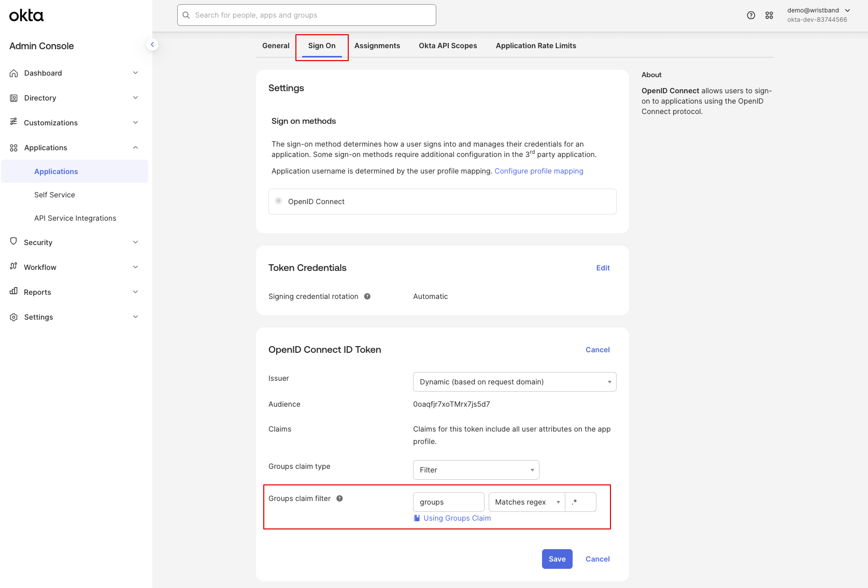Select the OpenID Connect radio button
868x588 pixels.
pyautogui.click(x=279, y=201)
